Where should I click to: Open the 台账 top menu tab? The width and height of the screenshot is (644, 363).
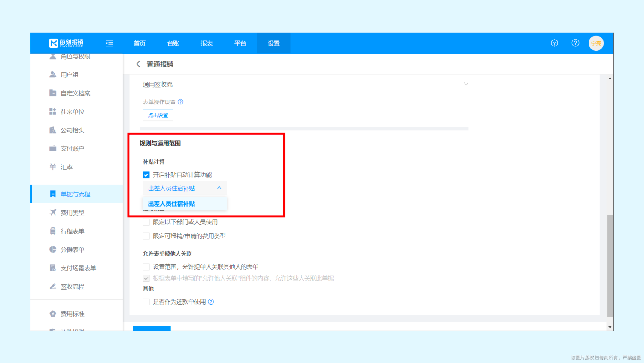[173, 43]
